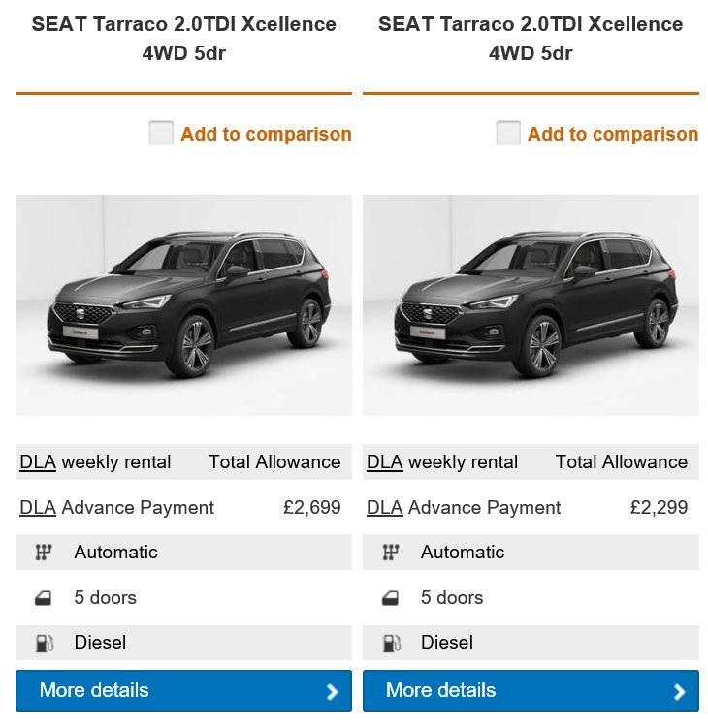Image resolution: width=708 pixels, height=728 pixels.
Task: Tick right car's Add to comparison checkbox
Action: pyautogui.click(x=508, y=133)
